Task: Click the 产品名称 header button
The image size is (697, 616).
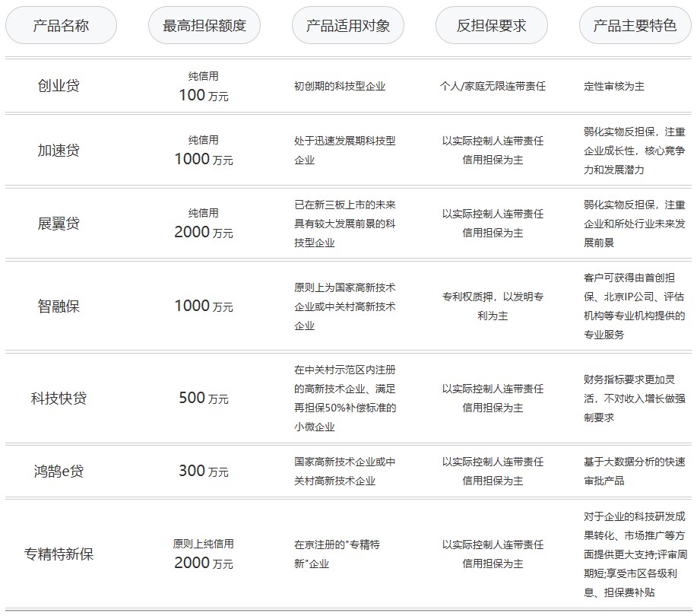Action: 61,26
